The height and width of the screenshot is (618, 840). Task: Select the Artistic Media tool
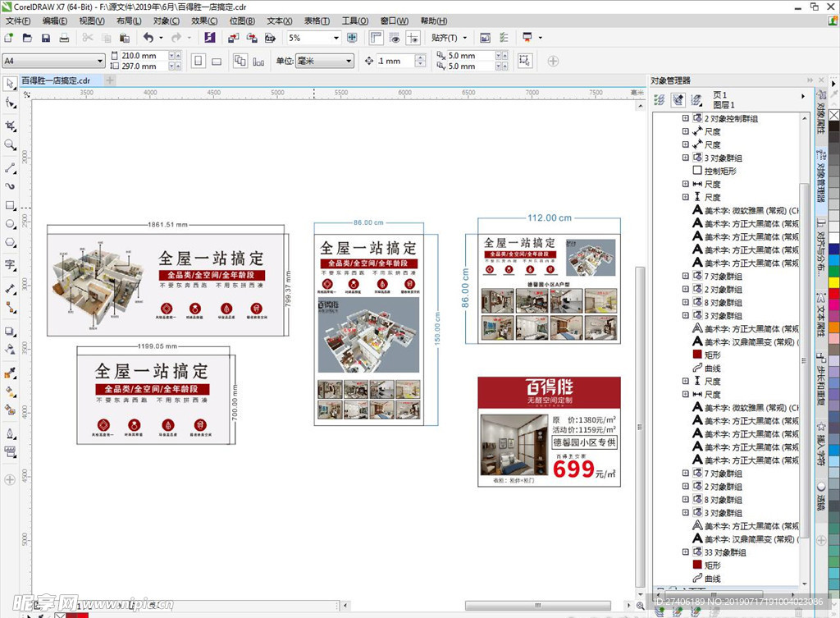coord(10,186)
